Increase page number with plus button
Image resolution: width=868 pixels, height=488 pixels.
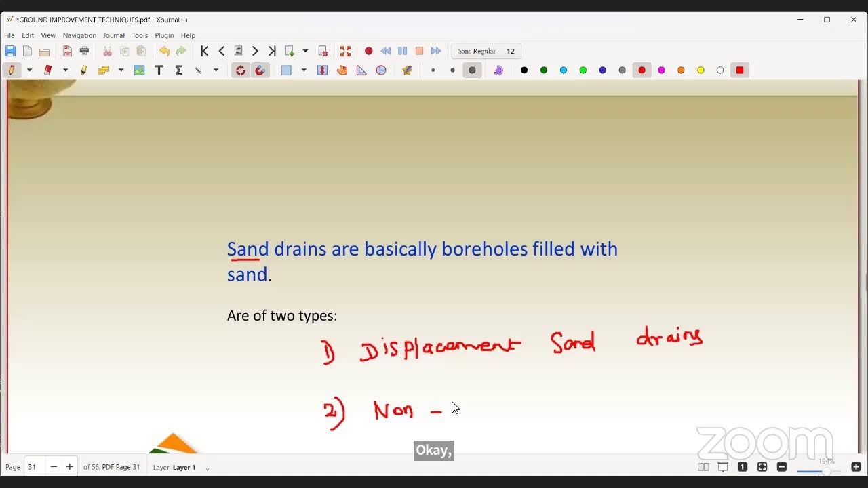click(69, 467)
